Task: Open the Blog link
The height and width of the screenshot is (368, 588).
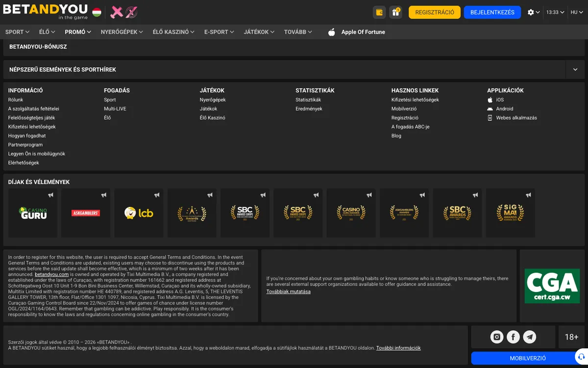Action: 396,136
